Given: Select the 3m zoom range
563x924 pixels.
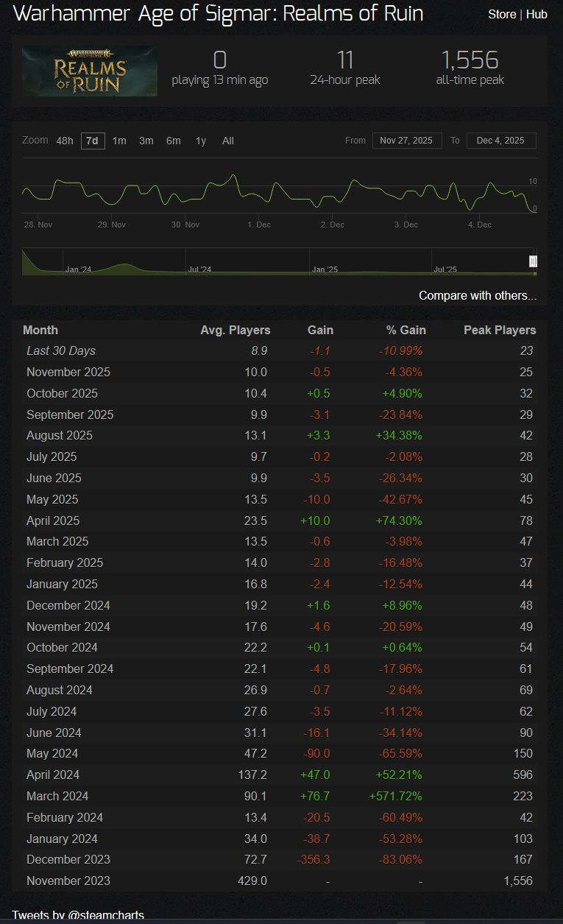Looking at the screenshot, I should [x=146, y=141].
